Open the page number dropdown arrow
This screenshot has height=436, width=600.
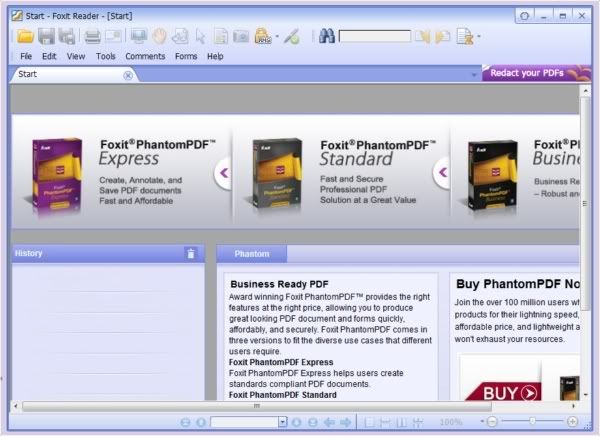click(283, 422)
